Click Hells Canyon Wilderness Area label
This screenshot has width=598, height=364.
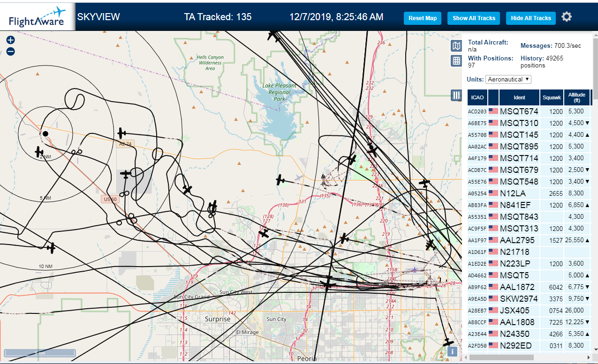coord(210,63)
